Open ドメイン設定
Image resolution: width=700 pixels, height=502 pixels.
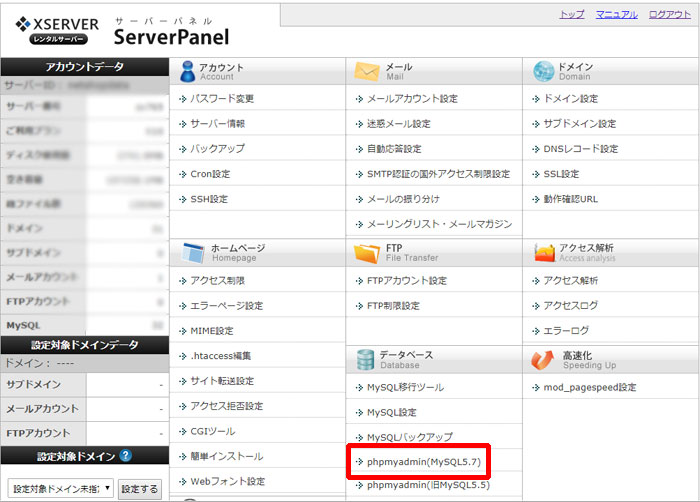click(571, 99)
